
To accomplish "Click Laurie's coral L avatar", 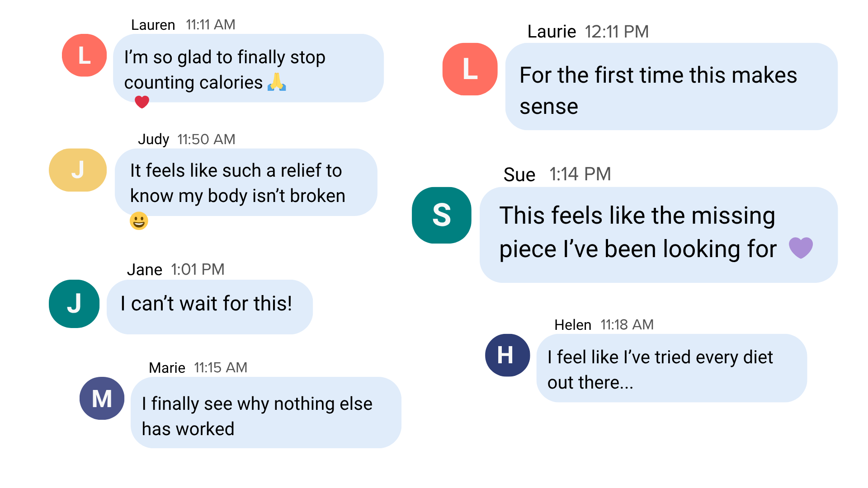I will (470, 69).
